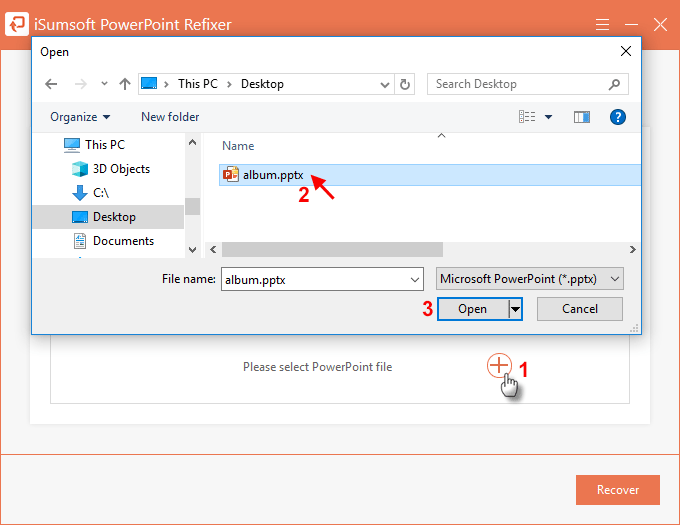The width and height of the screenshot is (680, 525).
Task: Expand the chevron before This PC breadcrumb
Action: 166,84
